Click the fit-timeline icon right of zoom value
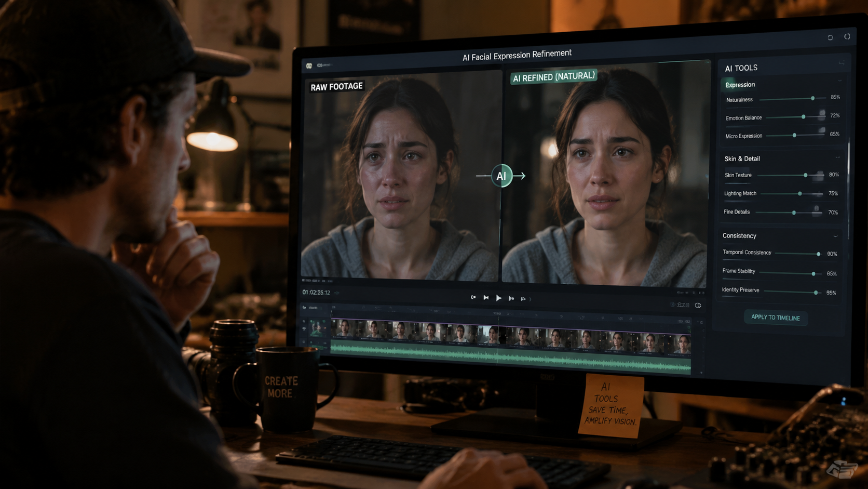The height and width of the screenshot is (489, 868). 698,306
